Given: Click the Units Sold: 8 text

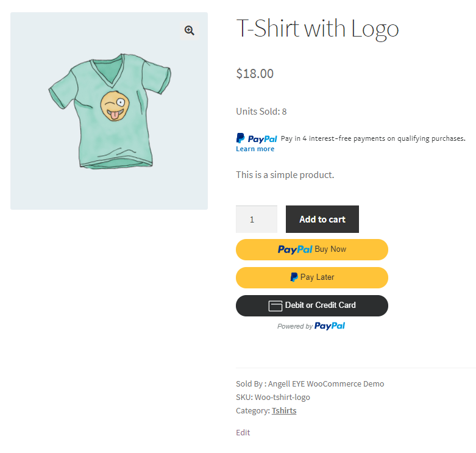Looking at the screenshot, I should click(261, 112).
